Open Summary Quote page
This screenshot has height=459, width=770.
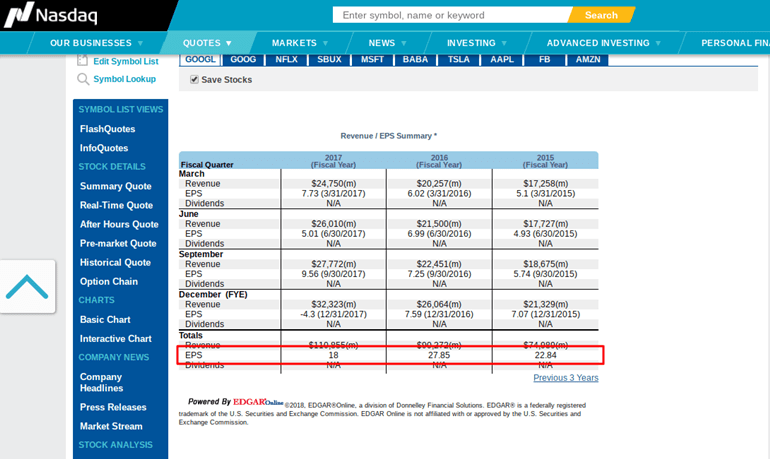[115, 187]
